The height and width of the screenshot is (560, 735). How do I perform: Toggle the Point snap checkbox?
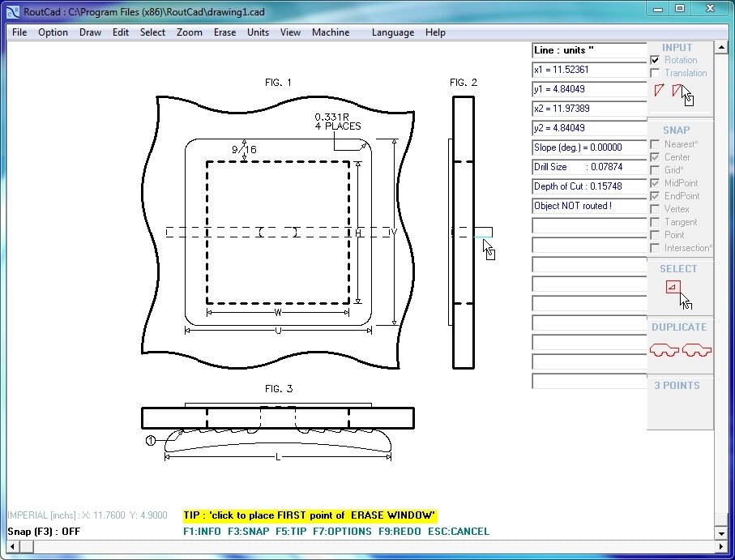(655, 235)
